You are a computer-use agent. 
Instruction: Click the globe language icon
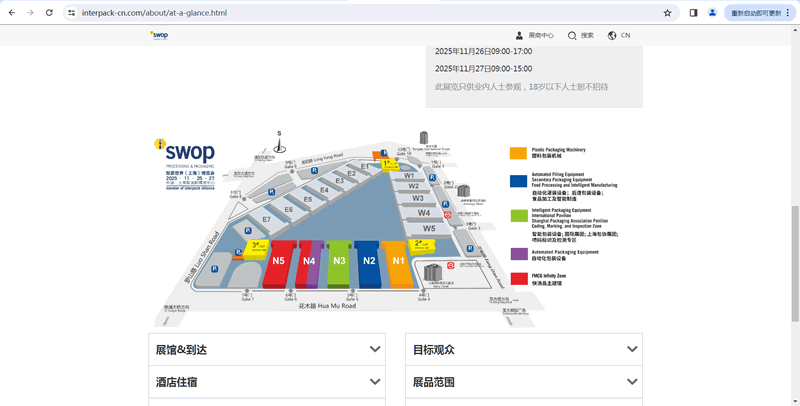pos(612,35)
